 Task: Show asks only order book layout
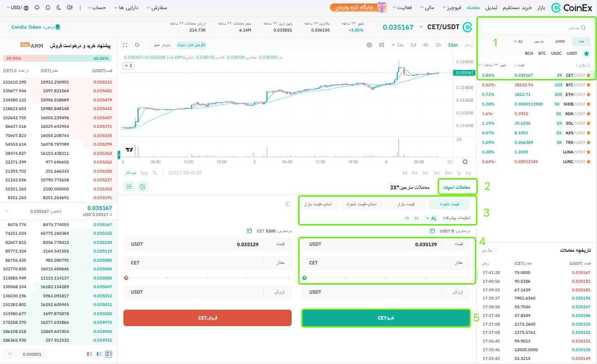point(90,354)
